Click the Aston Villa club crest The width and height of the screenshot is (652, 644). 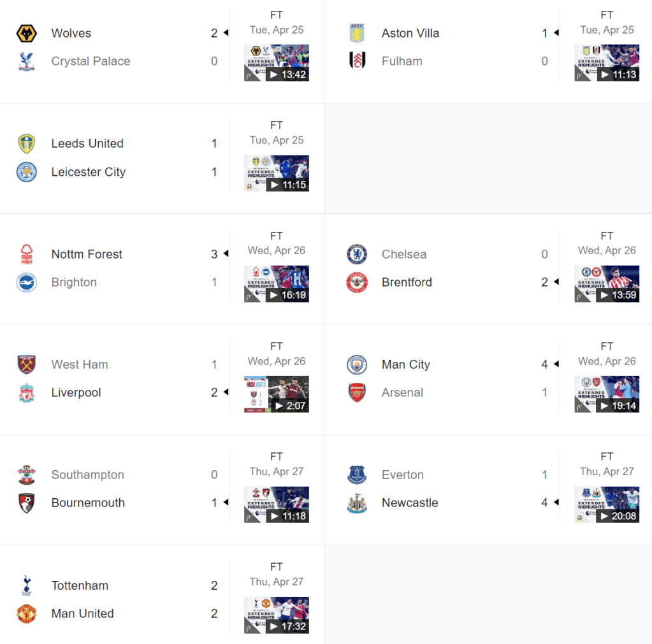pos(357,33)
